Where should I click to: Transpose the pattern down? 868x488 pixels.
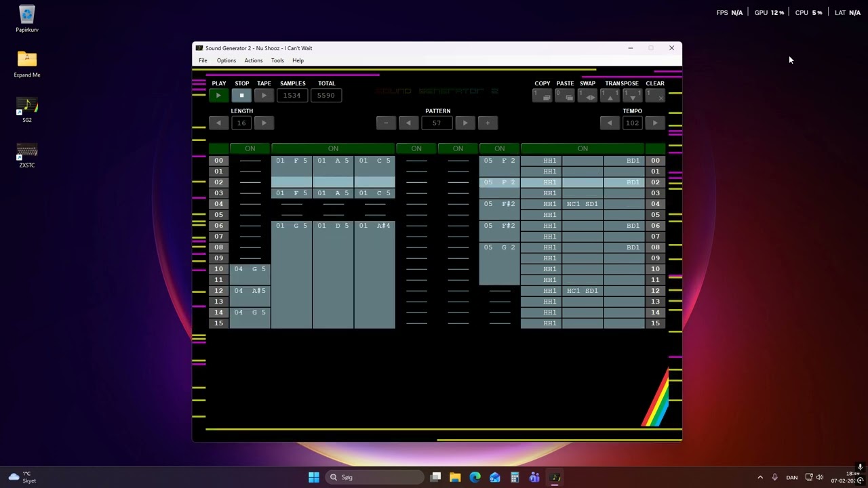tap(632, 96)
